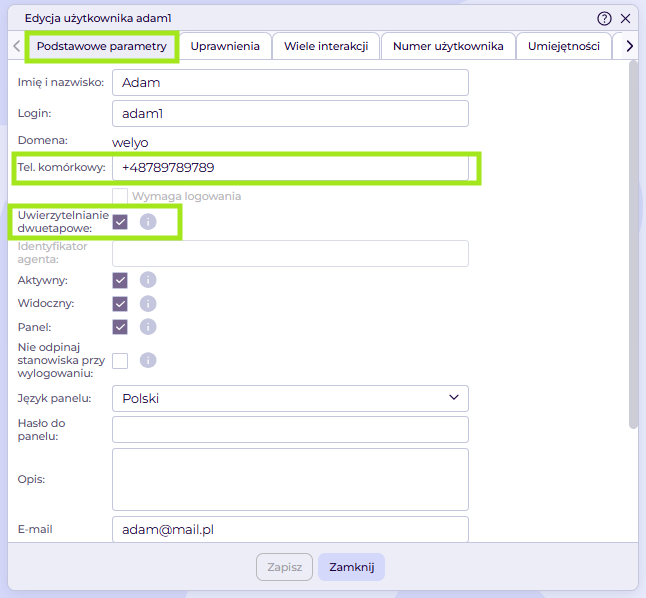
Task: Click the Zamknij button
Action: pos(351,567)
